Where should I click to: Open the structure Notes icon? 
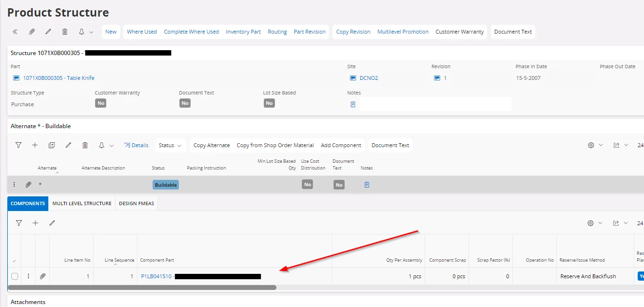[x=353, y=104]
